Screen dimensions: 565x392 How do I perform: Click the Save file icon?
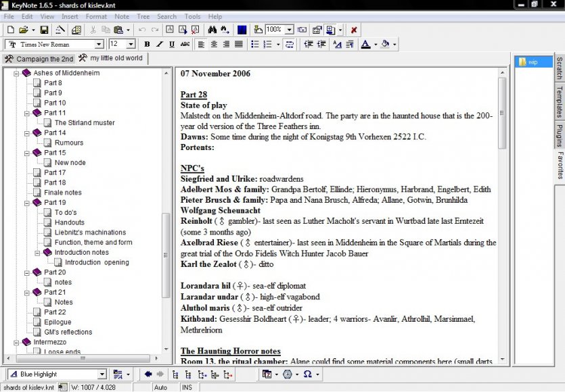point(44,30)
